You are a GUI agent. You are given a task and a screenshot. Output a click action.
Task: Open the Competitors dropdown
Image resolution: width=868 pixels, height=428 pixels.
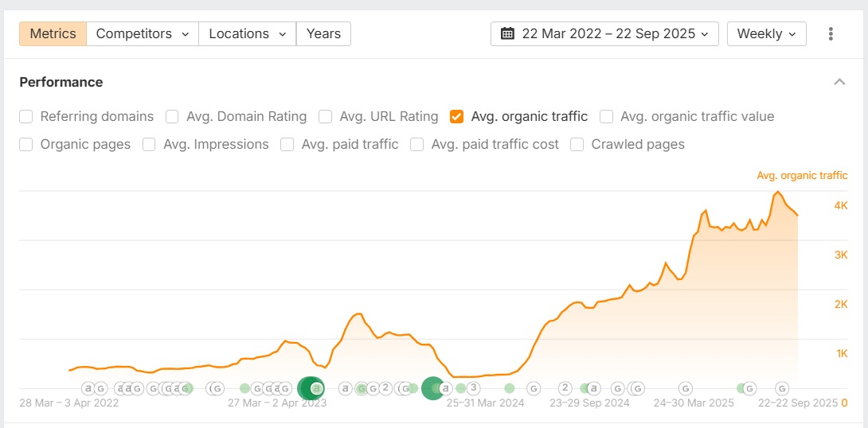(x=143, y=34)
